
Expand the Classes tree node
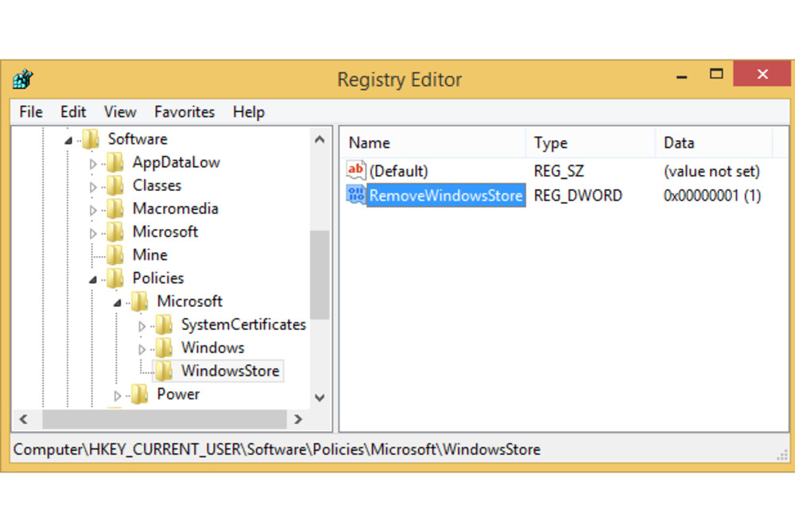click(93, 187)
